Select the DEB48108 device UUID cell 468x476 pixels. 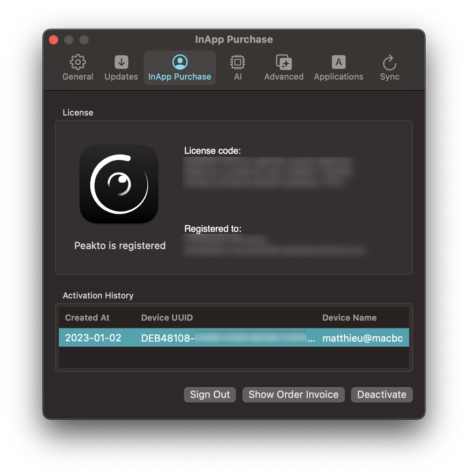click(x=228, y=338)
